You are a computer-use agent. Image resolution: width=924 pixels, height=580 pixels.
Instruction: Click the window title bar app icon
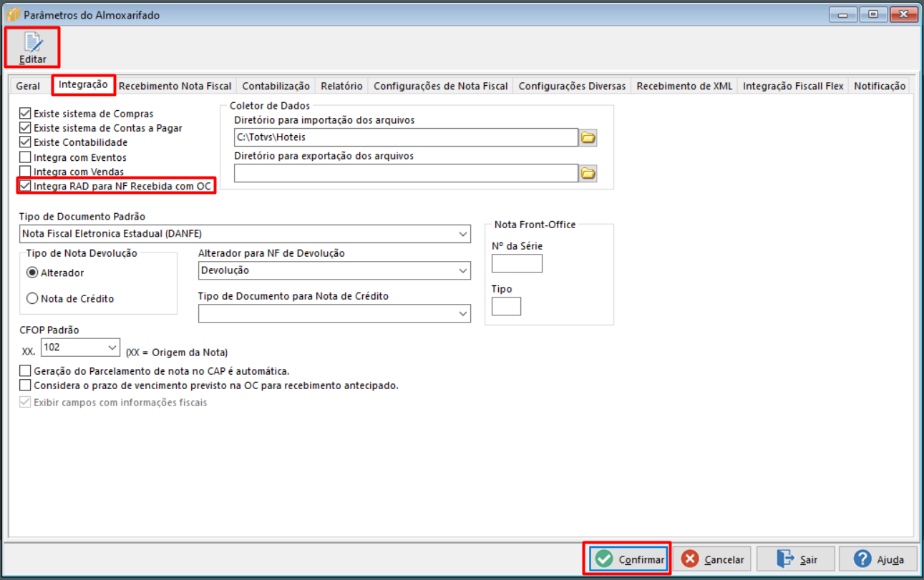click(12, 14)
